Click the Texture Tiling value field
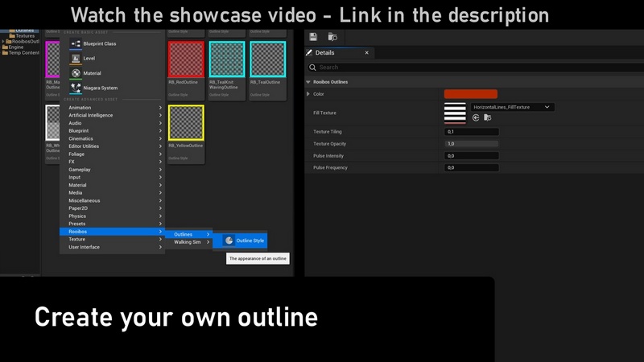The height and width of the screenshot is (362, 644). tap(472, 131)
